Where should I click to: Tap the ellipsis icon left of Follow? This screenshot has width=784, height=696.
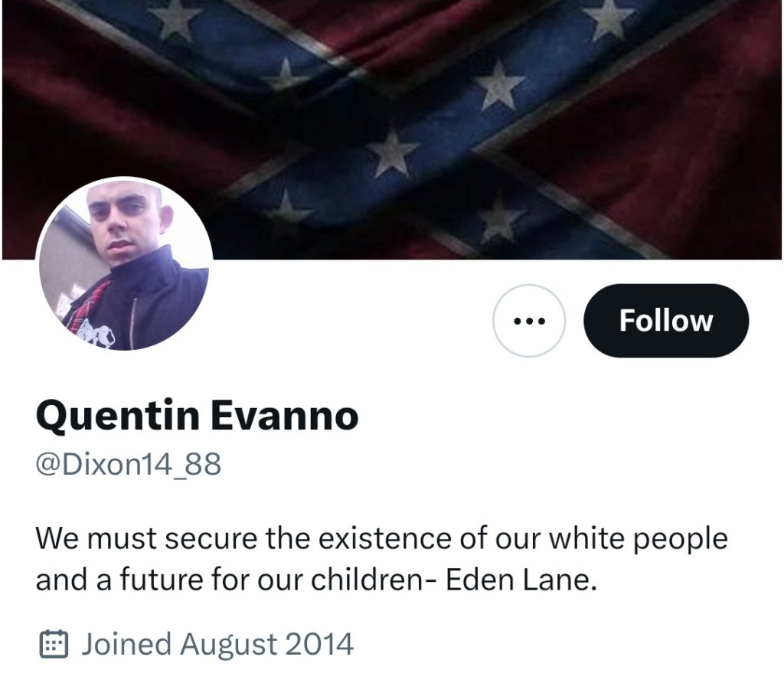528,321
